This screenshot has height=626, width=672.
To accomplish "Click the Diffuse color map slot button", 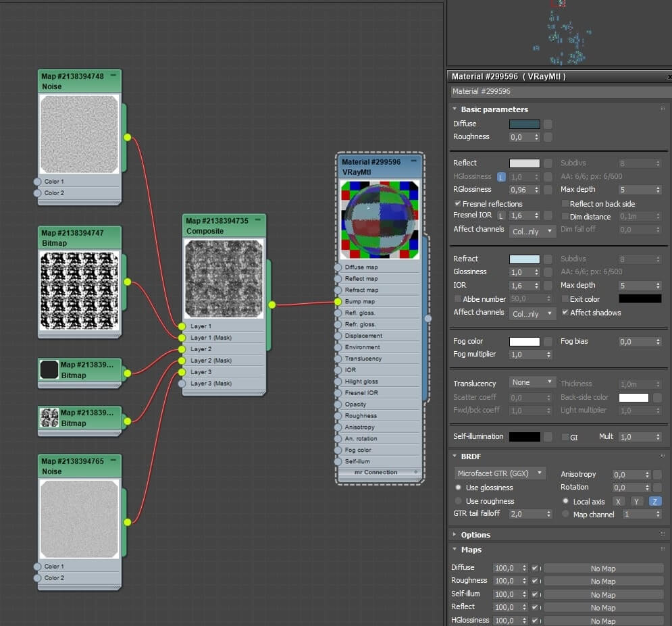I will point(548,124).
